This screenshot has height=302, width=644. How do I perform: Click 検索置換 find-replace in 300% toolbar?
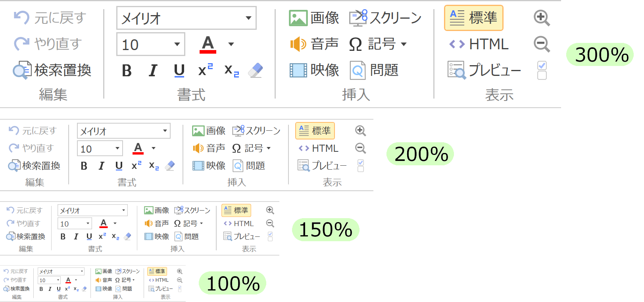point(52,70)
